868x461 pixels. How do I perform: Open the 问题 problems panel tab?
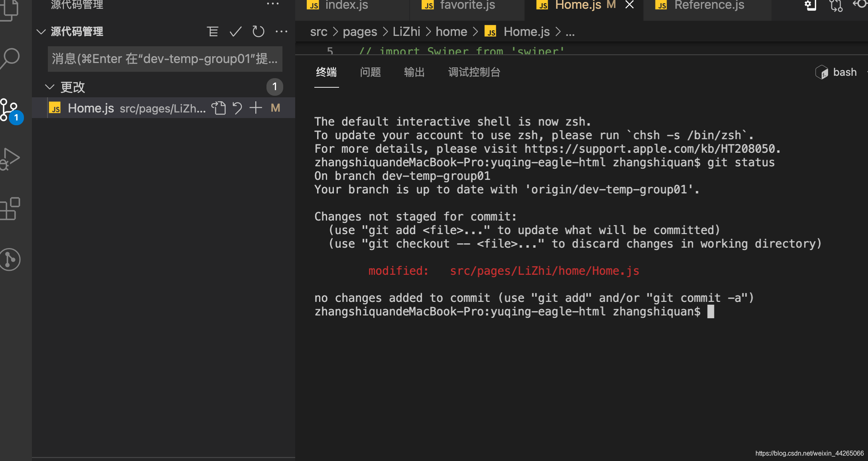coord(371,72)
